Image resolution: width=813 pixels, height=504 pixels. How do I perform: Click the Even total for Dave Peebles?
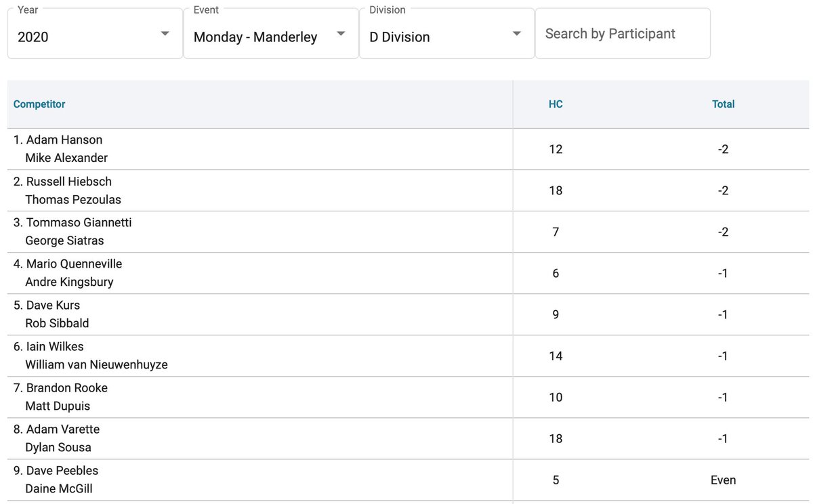coord(723,480)
